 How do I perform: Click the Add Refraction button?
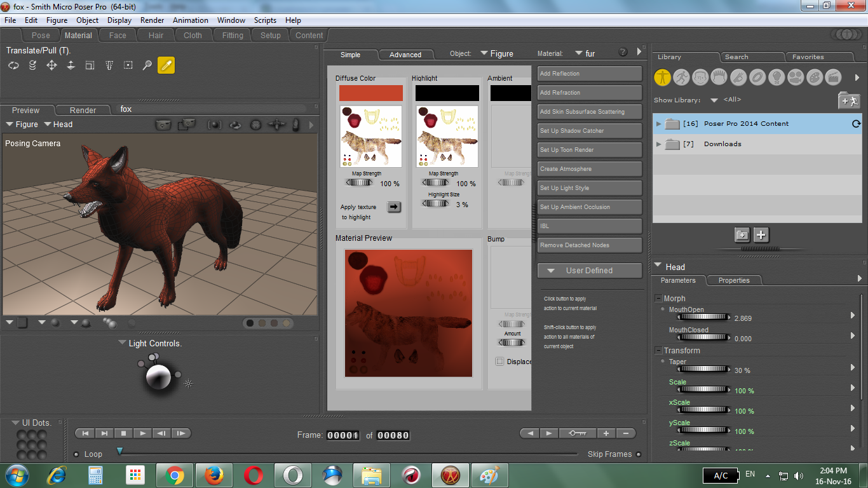point(590,93)
